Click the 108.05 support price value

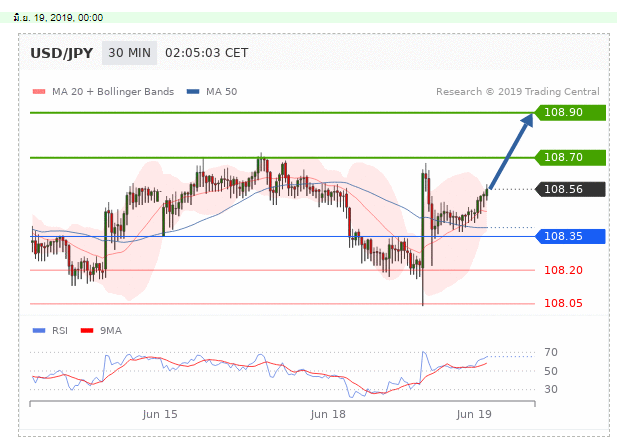point(563,303)
